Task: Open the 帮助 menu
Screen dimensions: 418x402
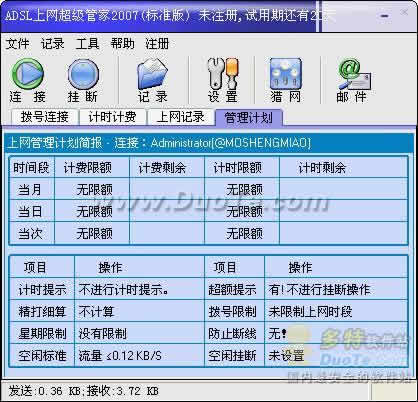Action: click(122, 44)
